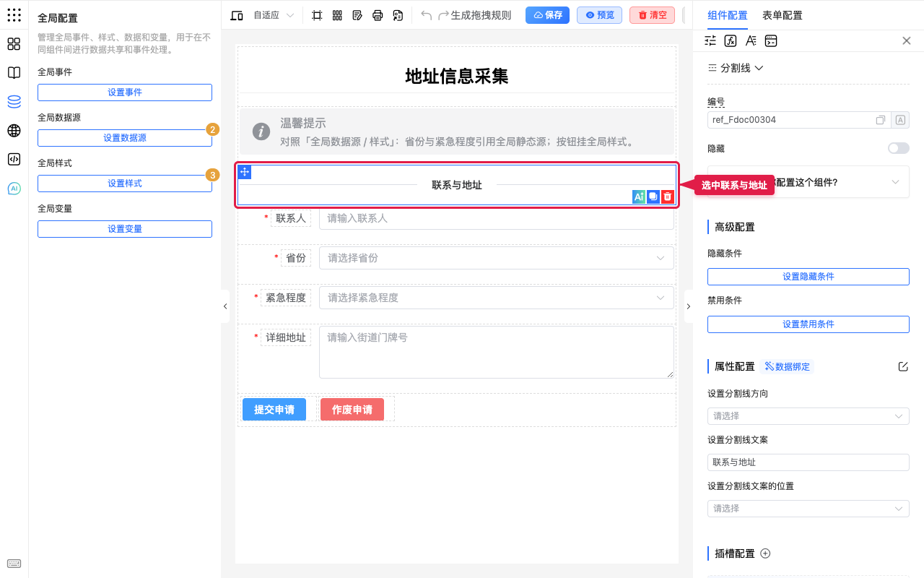
Task: Click the device screen size icon
Action: point(236,15)
